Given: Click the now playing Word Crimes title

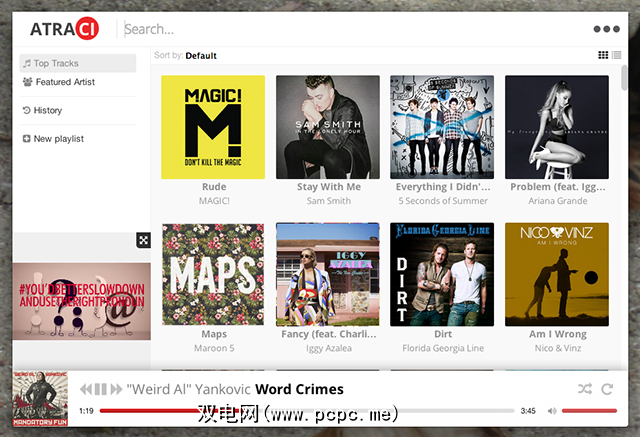Looking at the screenshot, I should tap(299, 389).
